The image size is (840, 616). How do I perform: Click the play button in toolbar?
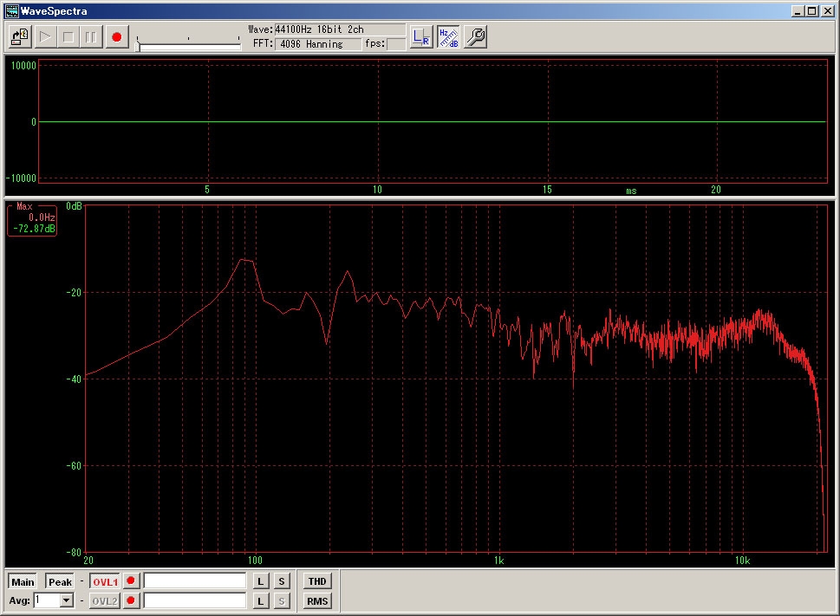pos(45,37)
